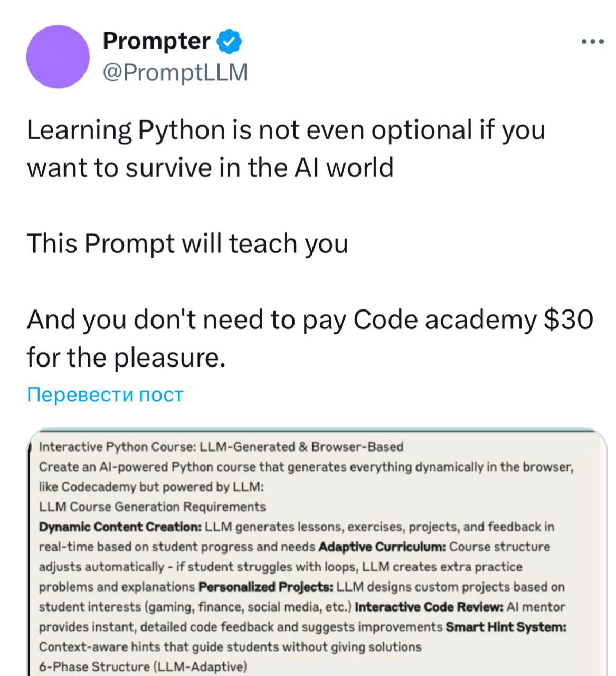Viewport: 616px width, 676px height.
Task: Click the "for the pleasure." line
Action: click(126, 357)
